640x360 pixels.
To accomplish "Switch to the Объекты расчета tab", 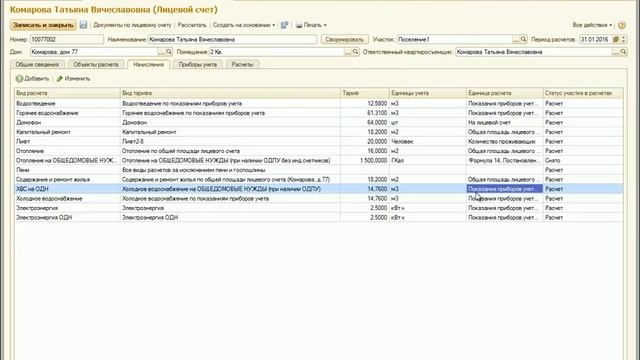I will click(x=96, y=64).
